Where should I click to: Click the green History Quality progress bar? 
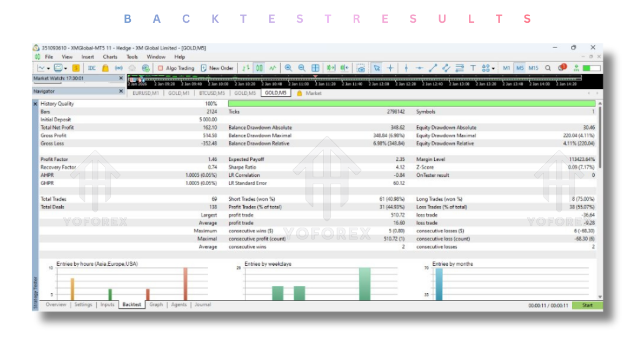411,103
